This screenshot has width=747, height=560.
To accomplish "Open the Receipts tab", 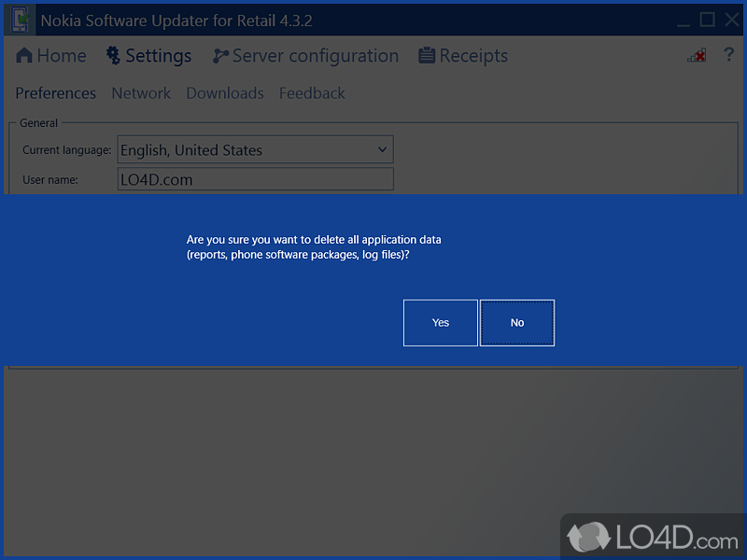I will [x=463, y=56].
